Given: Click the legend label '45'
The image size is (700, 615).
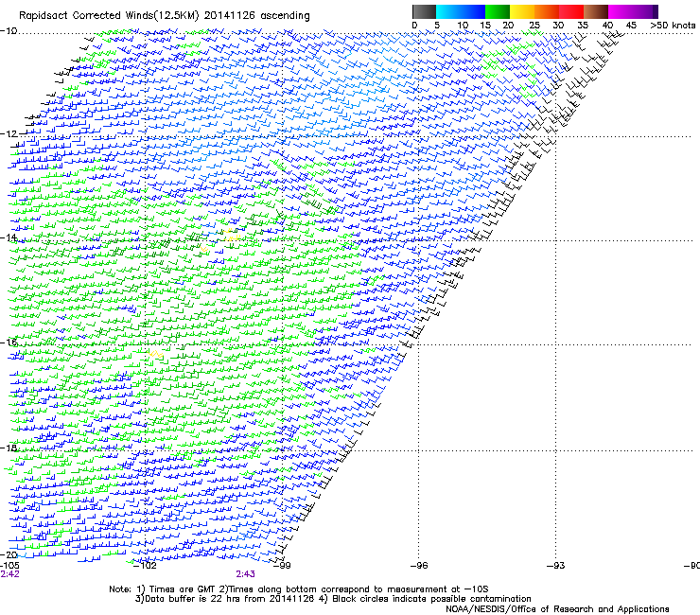Looking at the screenshot, I should pyautogui.click(x=631, y=26).
